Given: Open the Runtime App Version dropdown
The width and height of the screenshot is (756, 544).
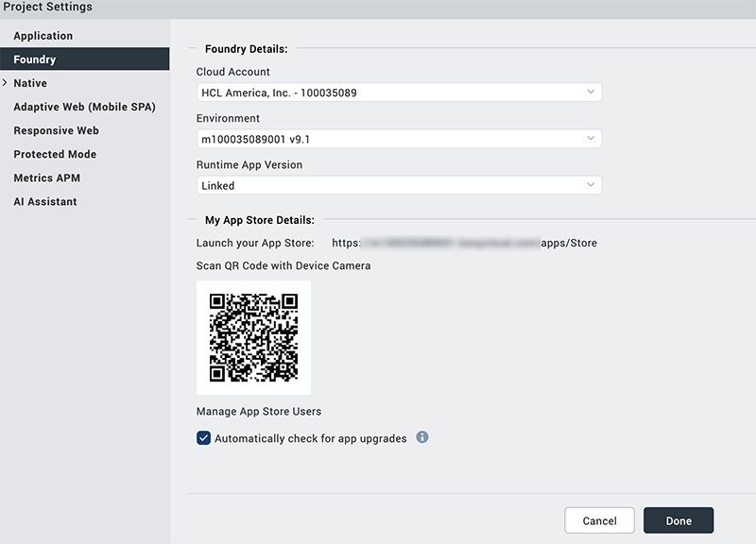Looking at the screenshot, I should [399, 185].
